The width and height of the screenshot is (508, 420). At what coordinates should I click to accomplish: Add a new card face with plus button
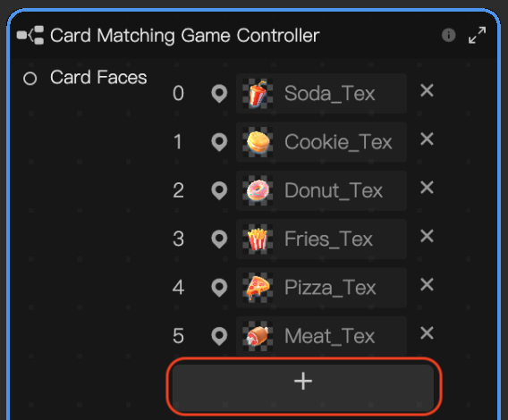303,386
